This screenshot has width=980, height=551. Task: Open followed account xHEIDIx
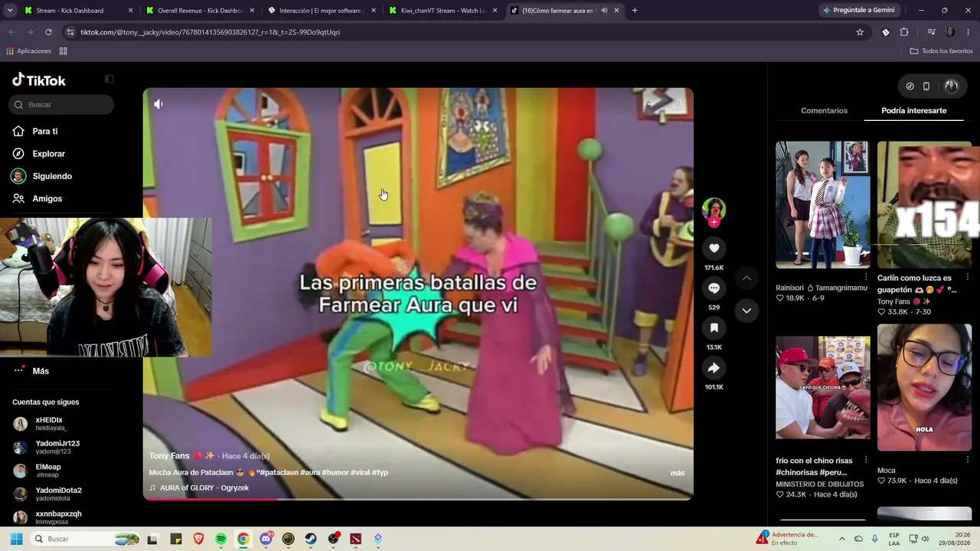[x=49, y=424]
